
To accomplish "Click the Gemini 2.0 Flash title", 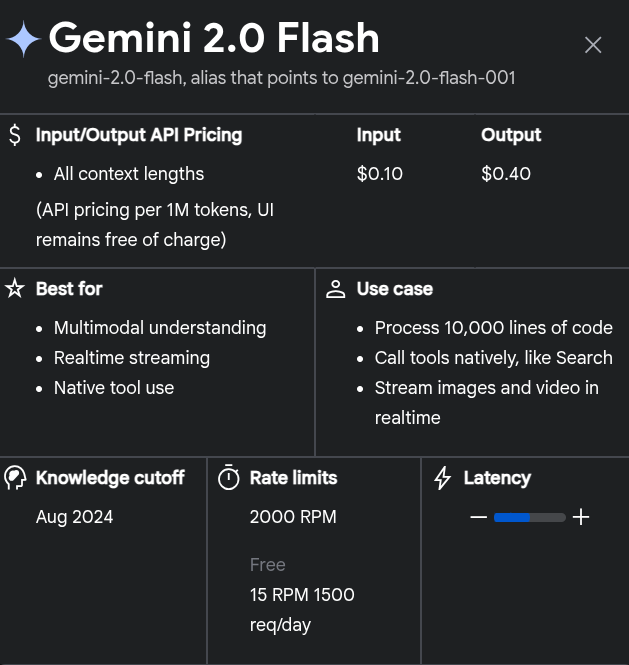I will coord(214,39).
